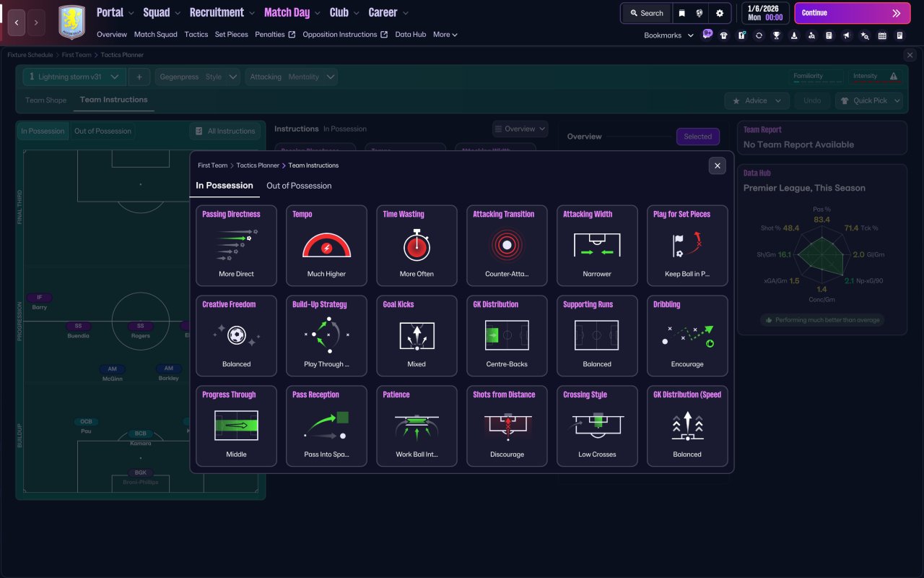Click the star search shortcut icon

865,35
